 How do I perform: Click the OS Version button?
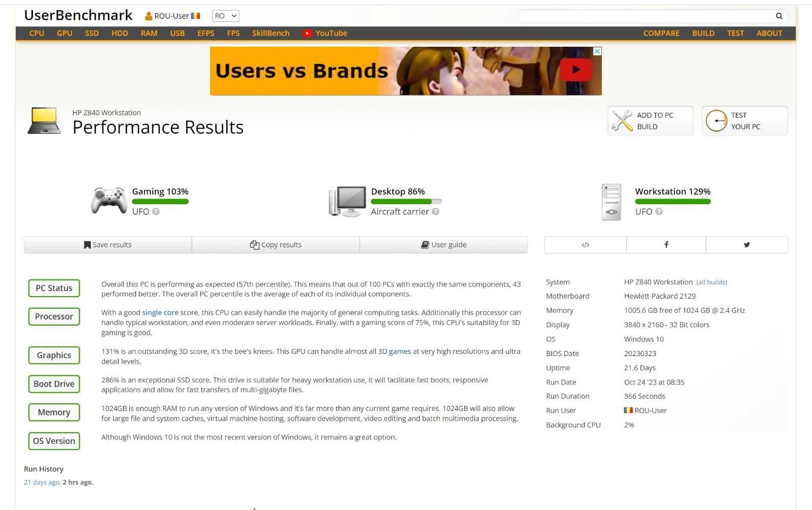coord(54,441)
